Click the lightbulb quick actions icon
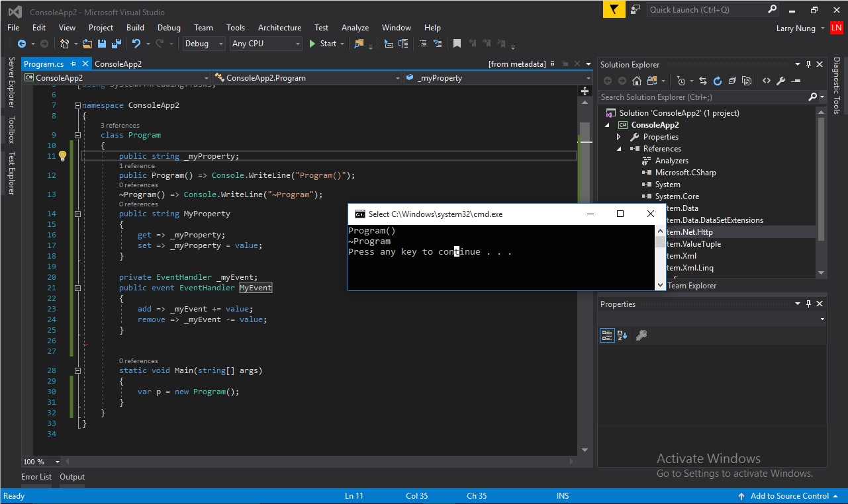This screenshot has height=504, width=848. coord(63,156)
